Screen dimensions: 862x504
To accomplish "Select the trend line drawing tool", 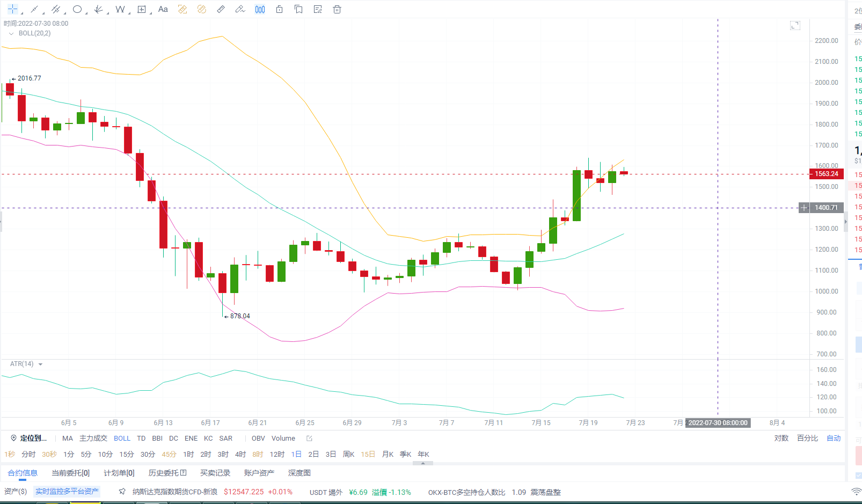I will (x=34, y=9).
